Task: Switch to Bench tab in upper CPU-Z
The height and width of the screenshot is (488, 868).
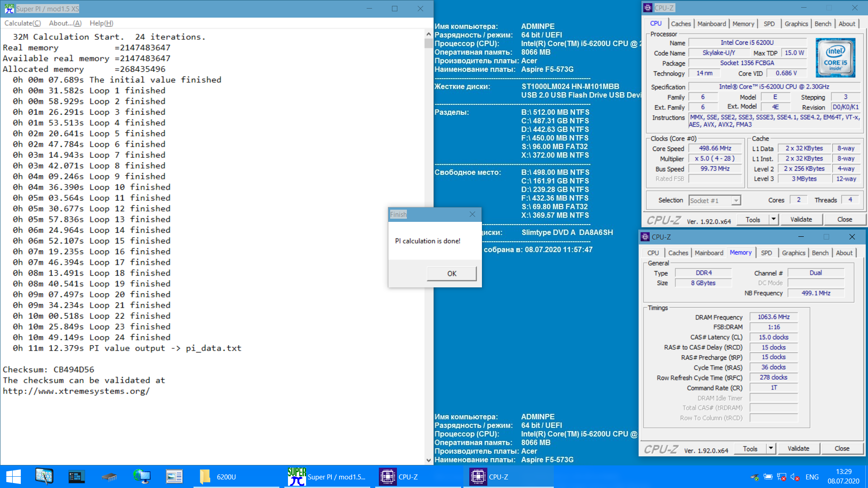Action: [823, 24]
